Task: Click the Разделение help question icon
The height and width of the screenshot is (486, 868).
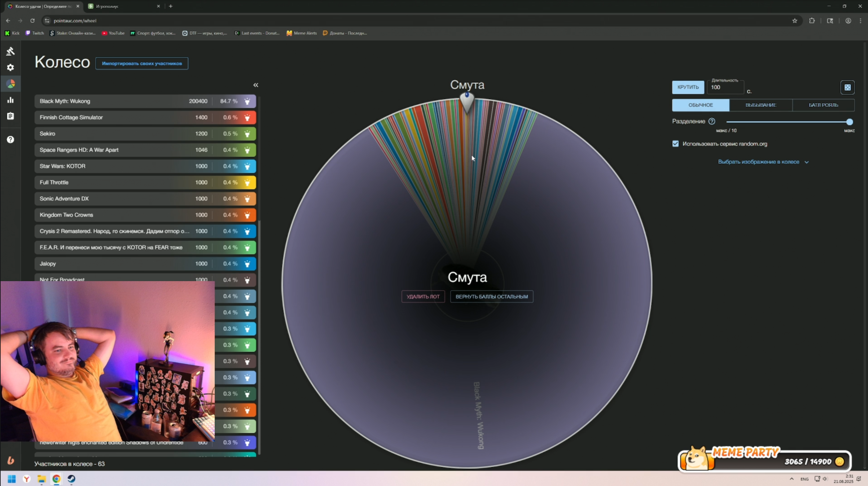Action: coord(712,121)
